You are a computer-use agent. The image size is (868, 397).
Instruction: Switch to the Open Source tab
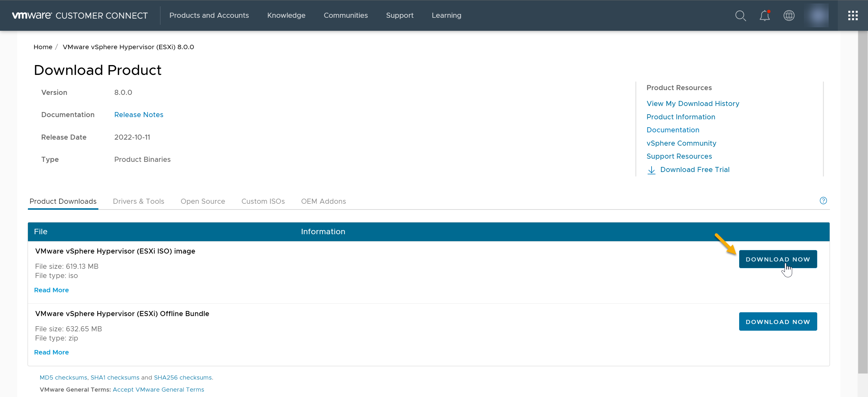202,202
